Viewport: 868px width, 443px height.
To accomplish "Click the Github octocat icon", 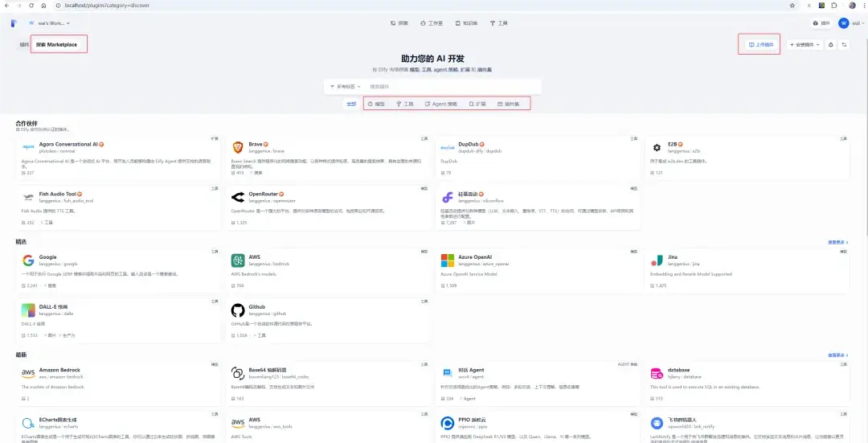I will click(x=238, y=310).
